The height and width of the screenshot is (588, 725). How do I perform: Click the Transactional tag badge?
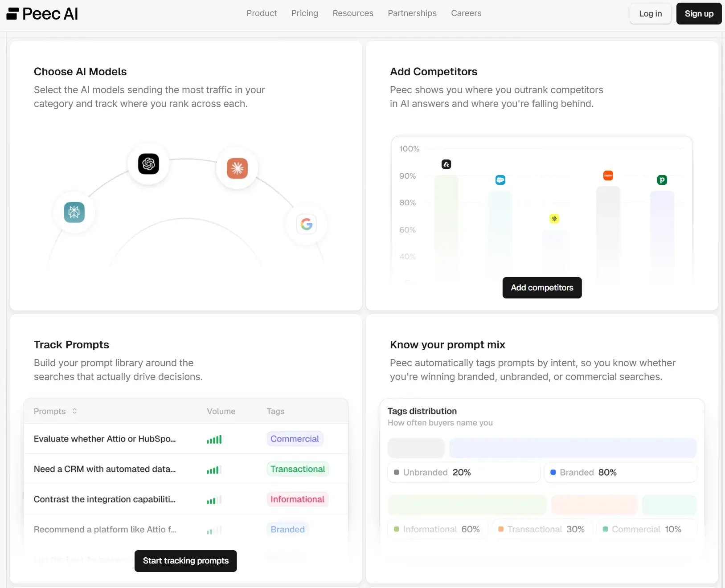(x=298, y=469)
